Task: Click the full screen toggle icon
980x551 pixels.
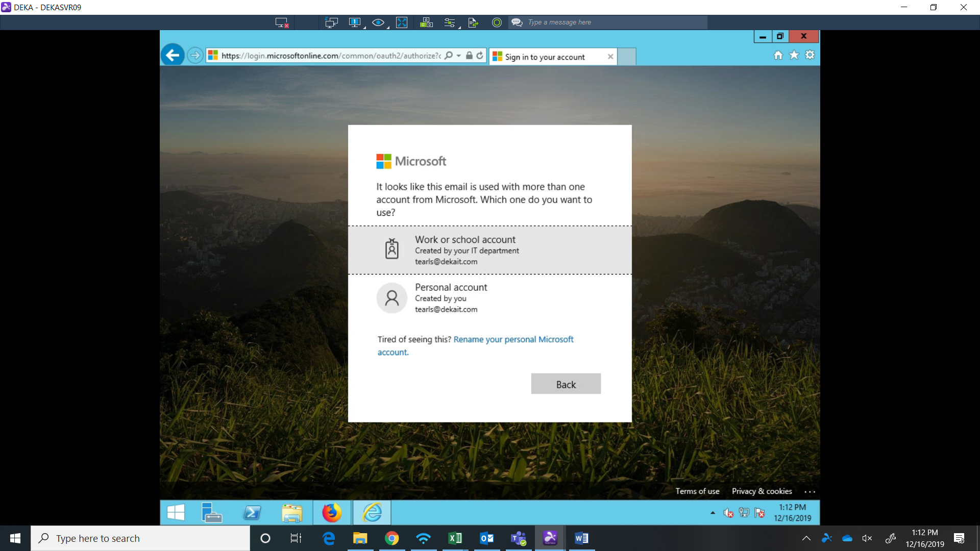Action: click(402, 22)
